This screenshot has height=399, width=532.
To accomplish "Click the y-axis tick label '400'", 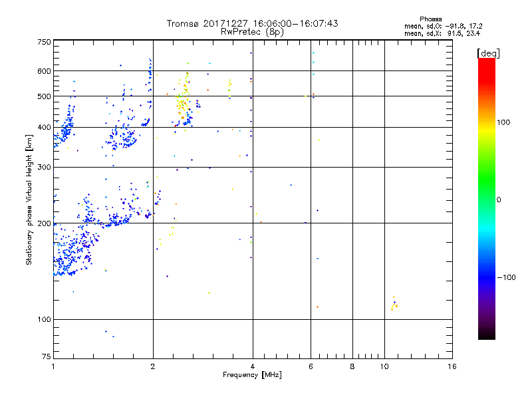I will [44, 127].
